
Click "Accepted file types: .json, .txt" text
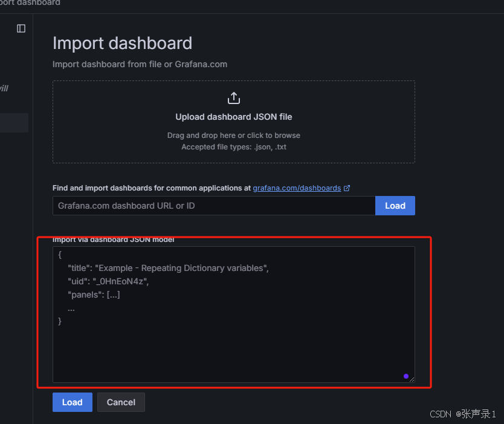click(x=234, y=147)
